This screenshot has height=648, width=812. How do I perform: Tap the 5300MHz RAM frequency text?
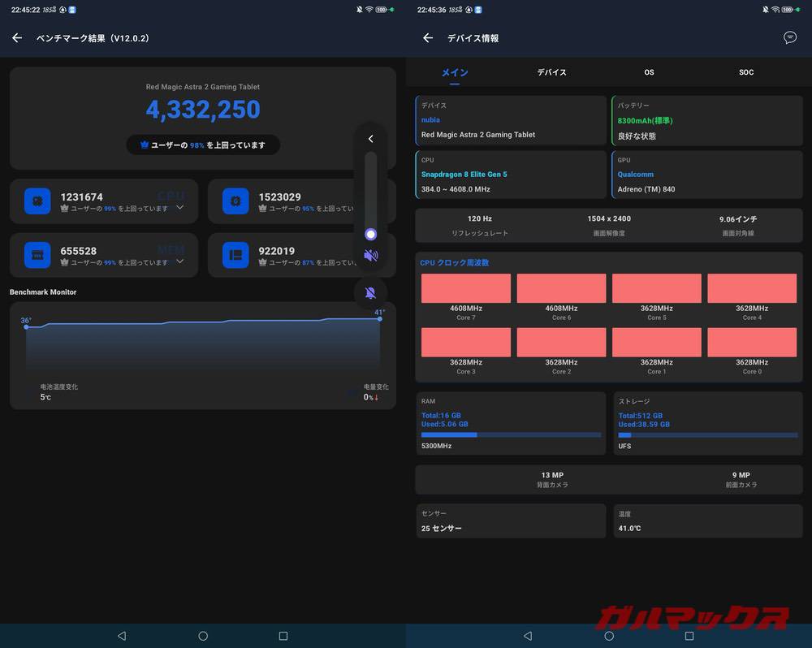pyautogui.click(x=437, y=446)
